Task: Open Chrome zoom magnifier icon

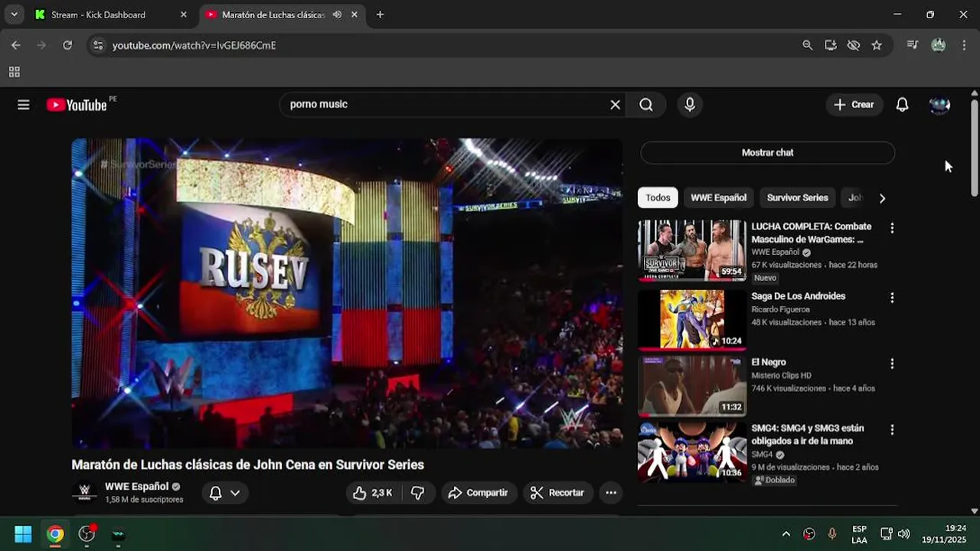Action: pos(808,45)
